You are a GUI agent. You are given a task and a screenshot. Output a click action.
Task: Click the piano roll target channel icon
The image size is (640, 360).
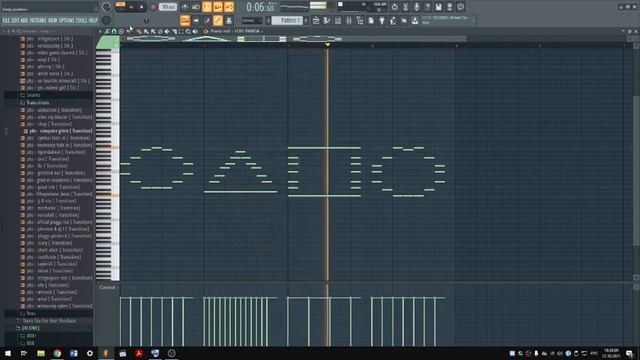(205, 31)
